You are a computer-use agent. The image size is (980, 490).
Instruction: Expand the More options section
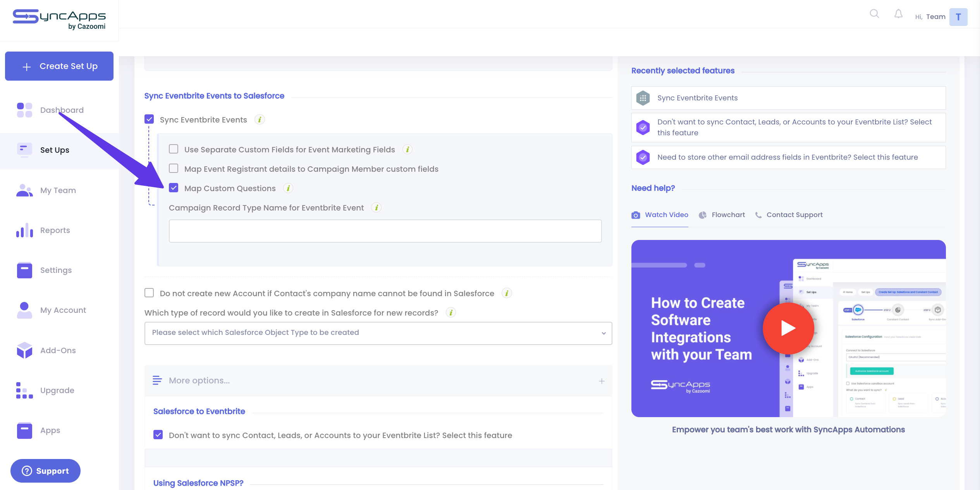[x=378, y=381]
